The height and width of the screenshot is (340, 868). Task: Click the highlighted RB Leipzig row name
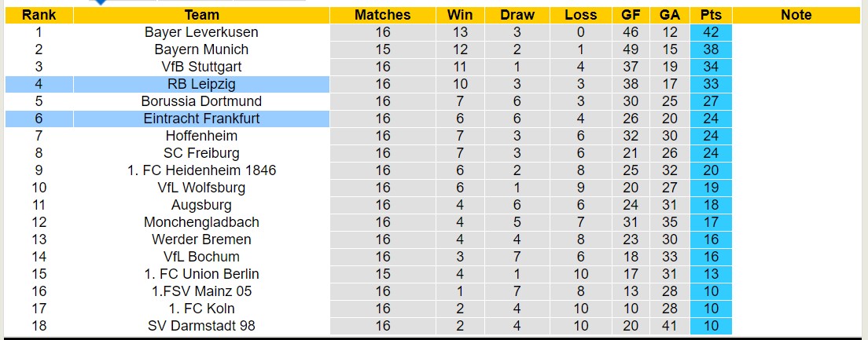pyautogui.click(x=201, y=84)
